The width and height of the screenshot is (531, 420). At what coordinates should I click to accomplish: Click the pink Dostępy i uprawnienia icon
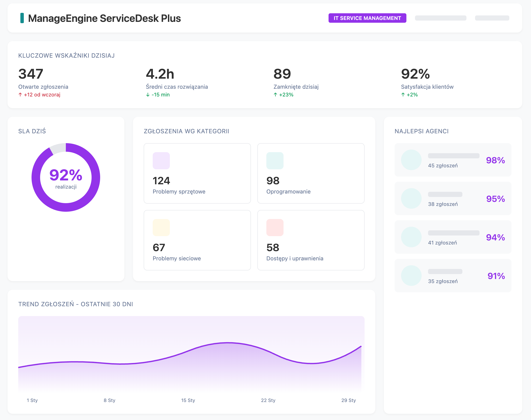[275, 227]
